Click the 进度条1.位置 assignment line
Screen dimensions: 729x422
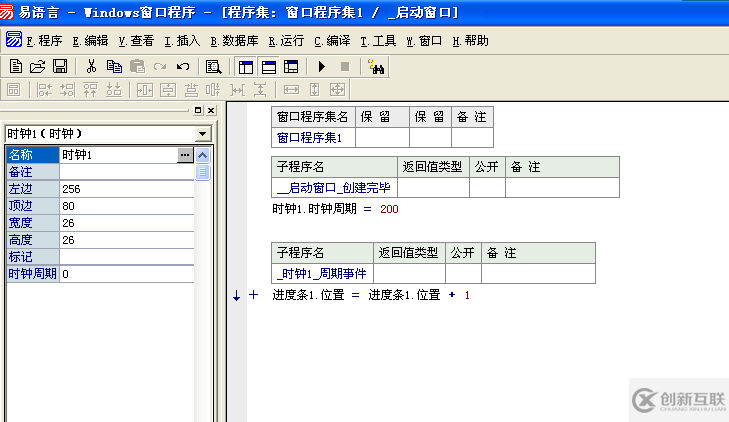tap(371, 295)
